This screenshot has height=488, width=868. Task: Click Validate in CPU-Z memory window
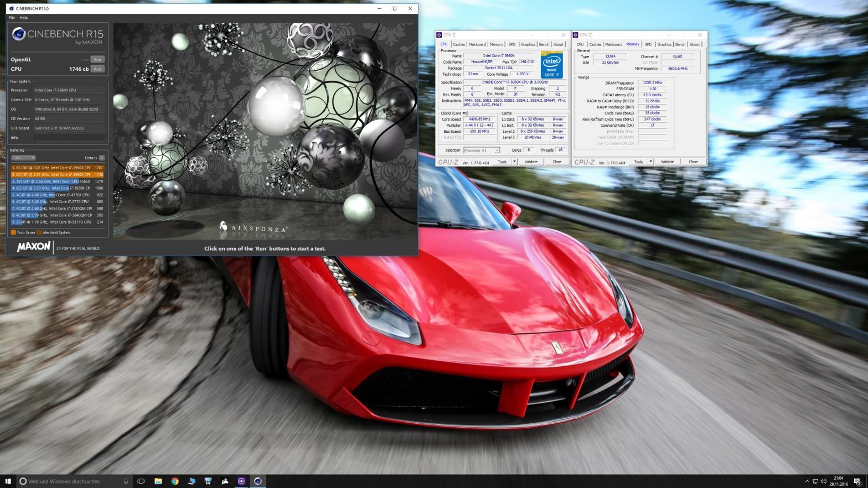coord(667,162)
